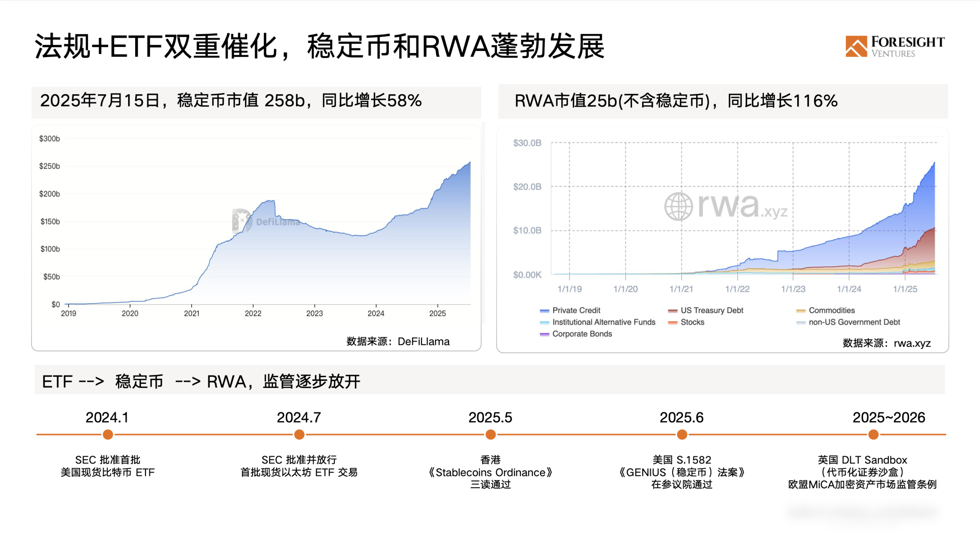This screenshot has height=549, width=980.
Task: Click the Corporate Bonds legend swatch
Action: click(x=544, y=335)
